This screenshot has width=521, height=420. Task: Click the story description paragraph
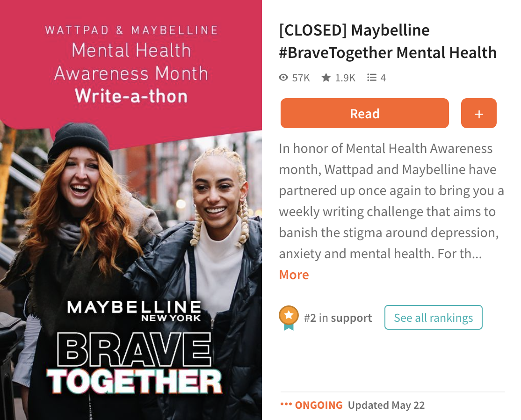coord(391,201)
